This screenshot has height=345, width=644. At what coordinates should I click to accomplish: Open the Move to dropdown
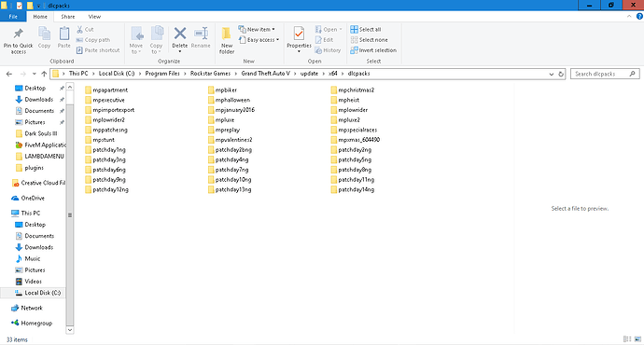tap(136, 40)
